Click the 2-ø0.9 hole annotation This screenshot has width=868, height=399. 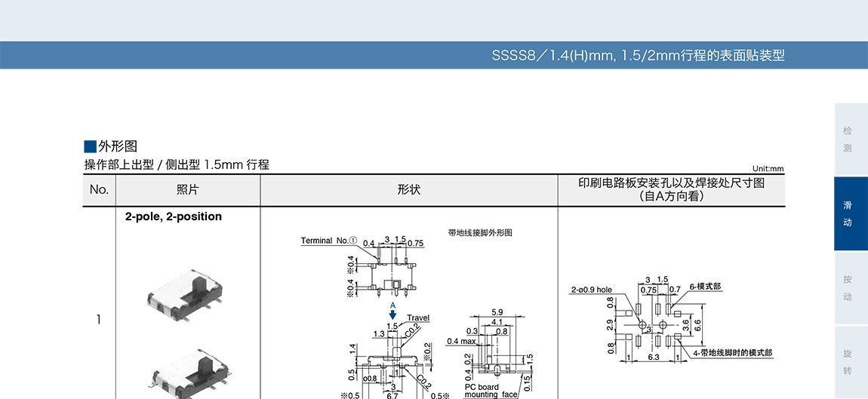click(591, 290)
